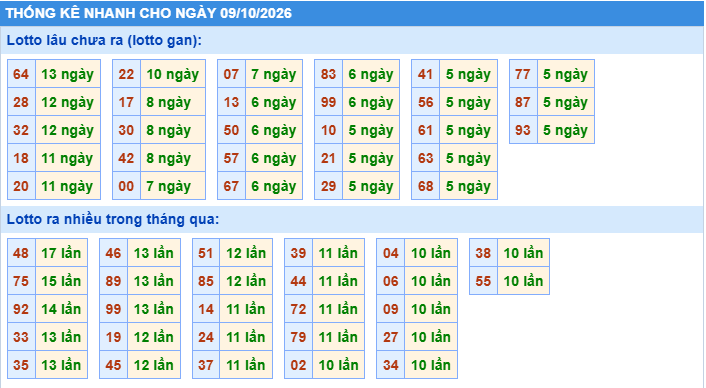The height and width of the screenshot is (388, 706).
Task: Select number 33 in the frequent lotto table
Action: click(x=21, y=336)
